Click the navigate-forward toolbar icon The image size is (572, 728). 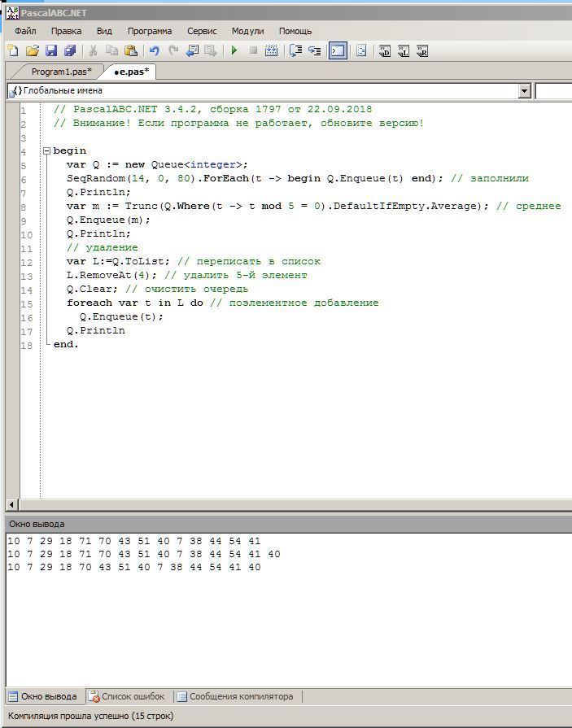click(211, 50)
